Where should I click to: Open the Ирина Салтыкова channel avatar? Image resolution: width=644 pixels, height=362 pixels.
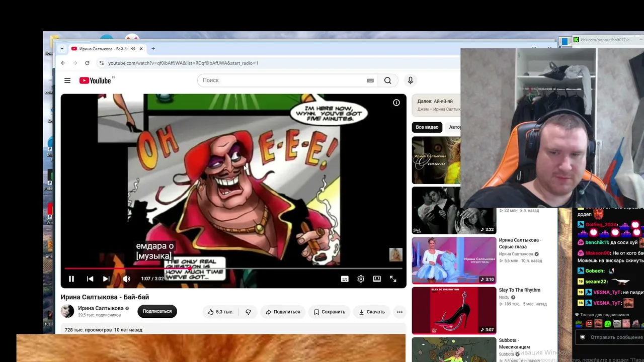[x=67, y=311]
